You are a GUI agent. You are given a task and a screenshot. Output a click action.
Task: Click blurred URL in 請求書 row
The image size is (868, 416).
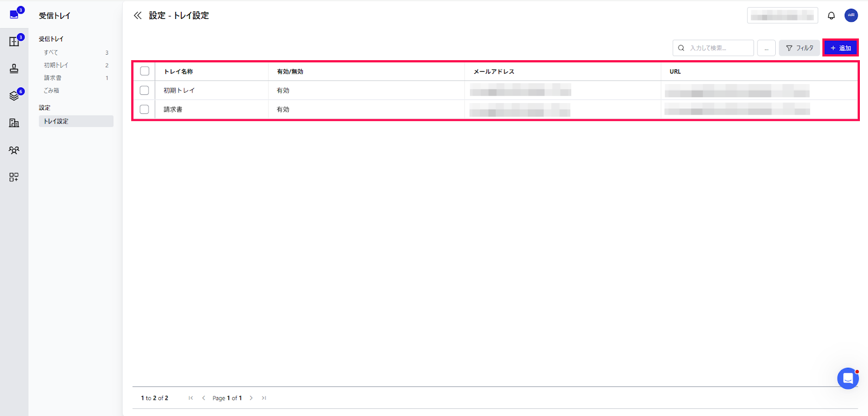(737, 109)
